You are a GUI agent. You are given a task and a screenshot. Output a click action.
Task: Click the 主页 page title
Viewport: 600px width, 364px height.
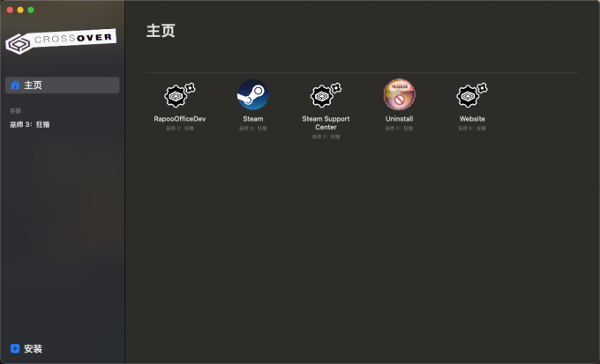pos(161,31)
